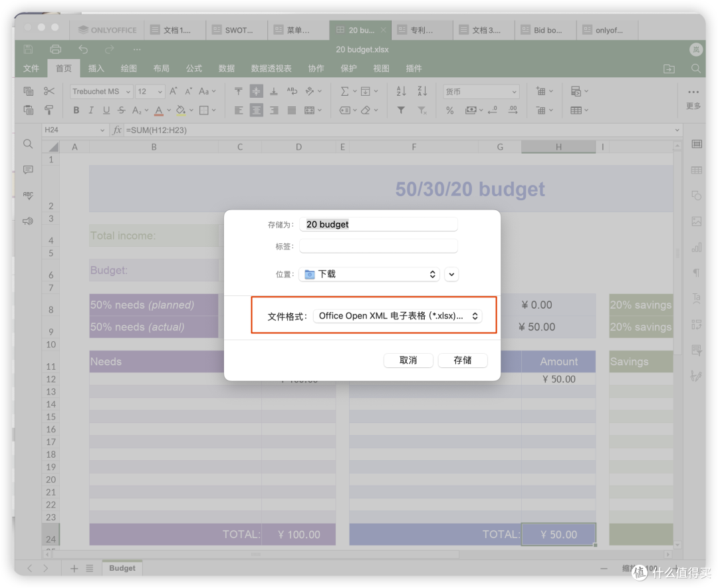Select the Budget sheet tab

tap(122, 568)
